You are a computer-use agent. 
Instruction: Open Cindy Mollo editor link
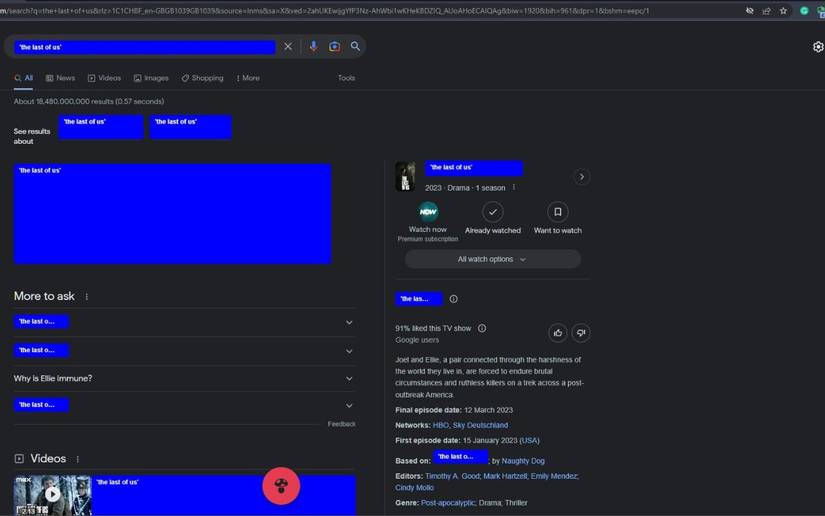(414, 488)
